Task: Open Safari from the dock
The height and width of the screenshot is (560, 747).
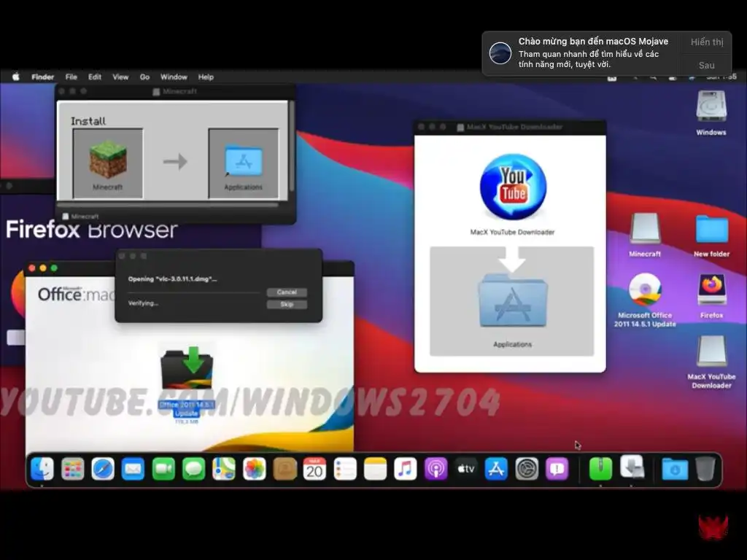Action: 103,469
